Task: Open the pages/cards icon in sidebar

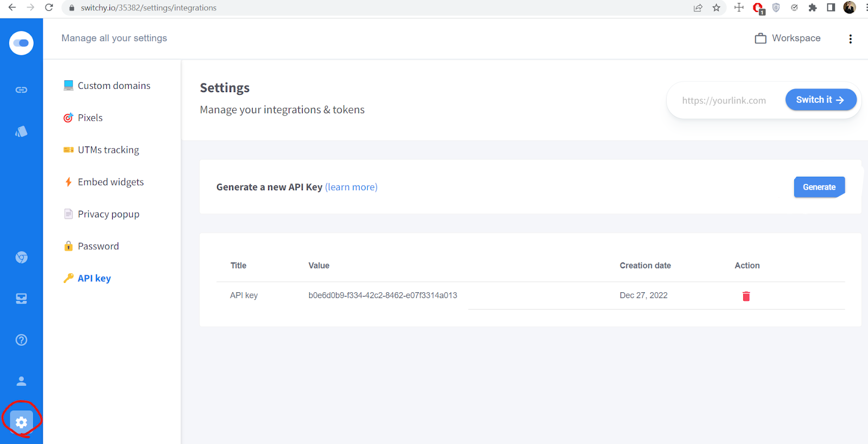Action: (21, 131)
